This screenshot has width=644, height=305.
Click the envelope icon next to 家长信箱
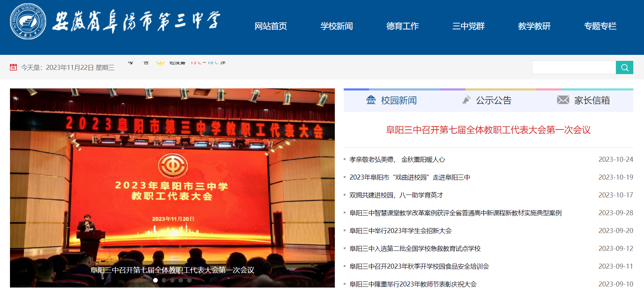563,100
